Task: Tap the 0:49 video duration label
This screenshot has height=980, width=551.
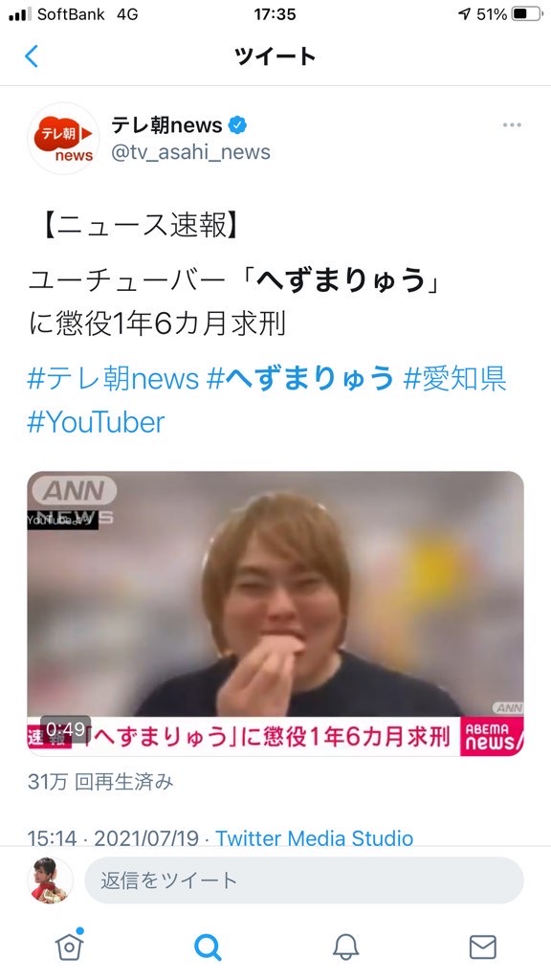Action: pyautogui.click(x=66, y=728)
